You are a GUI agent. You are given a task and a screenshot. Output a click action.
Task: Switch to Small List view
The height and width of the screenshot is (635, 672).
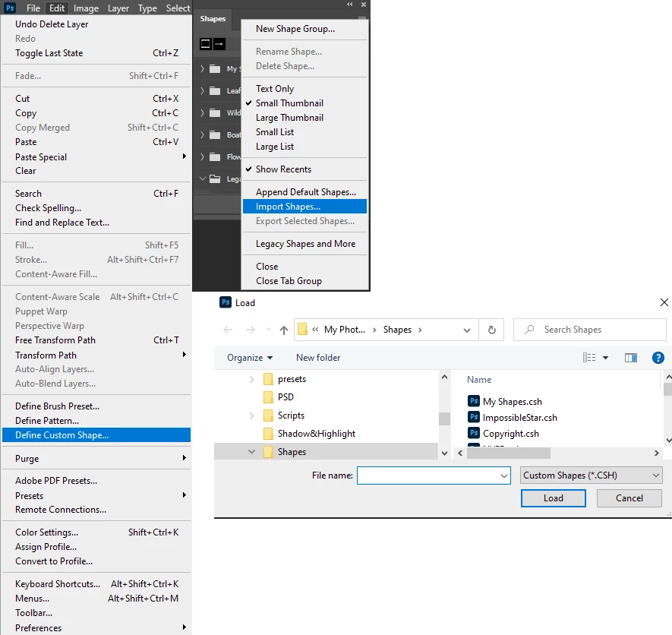304,132
